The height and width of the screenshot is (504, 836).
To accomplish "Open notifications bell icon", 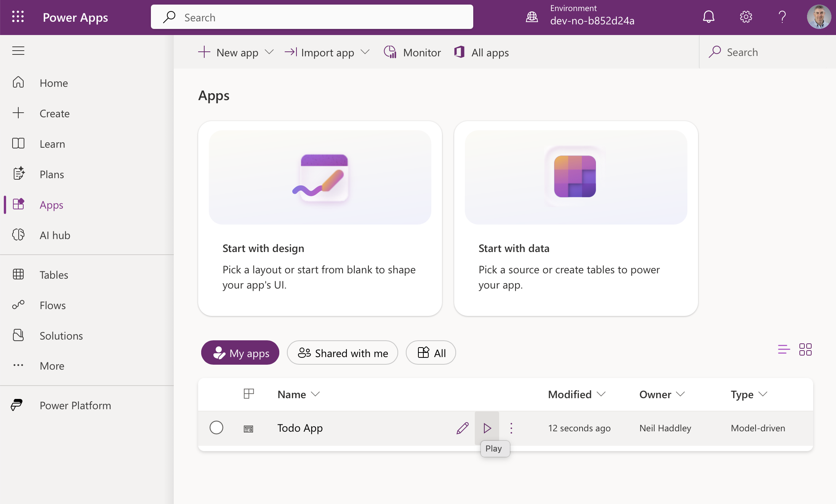I will [x=708, y=17].
